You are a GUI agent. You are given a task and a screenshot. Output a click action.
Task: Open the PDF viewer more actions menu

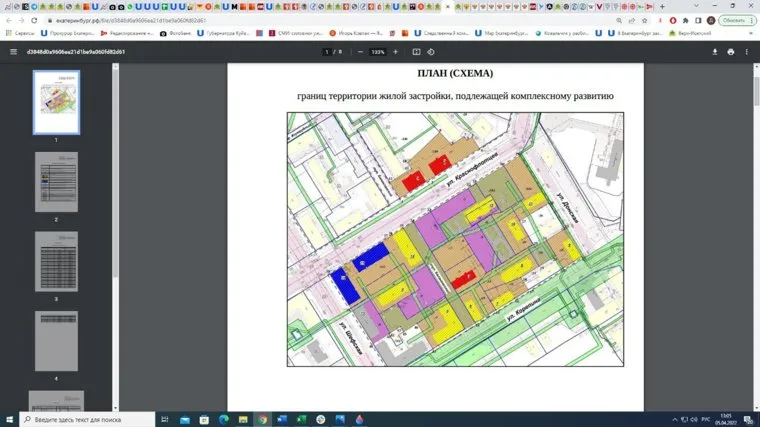[x=748, y=52]
